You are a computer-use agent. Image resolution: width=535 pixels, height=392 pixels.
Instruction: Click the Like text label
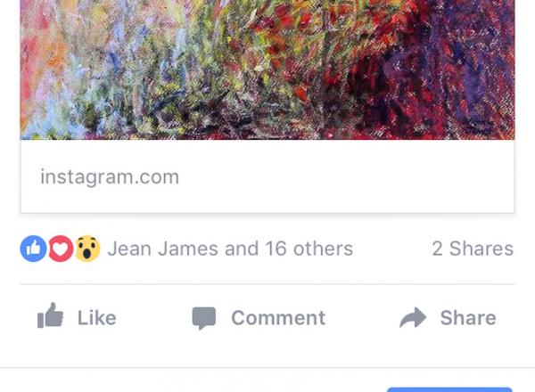tap(97, 318)
